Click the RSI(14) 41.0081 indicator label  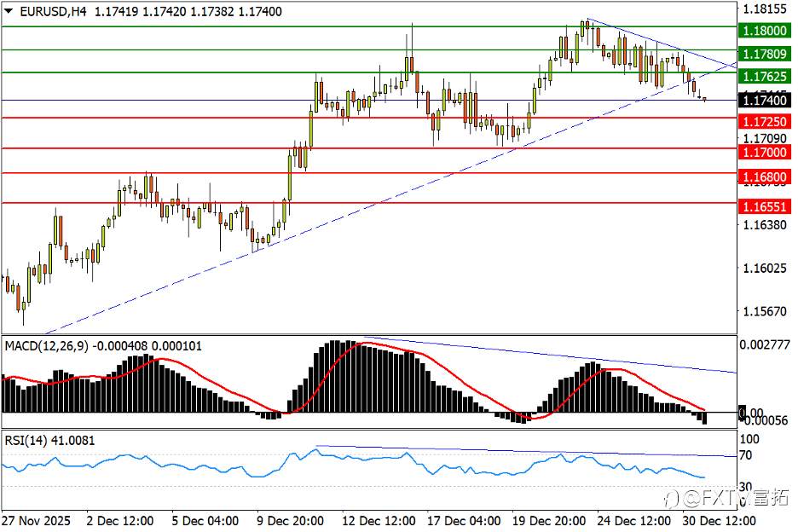(x=49, y=441)
